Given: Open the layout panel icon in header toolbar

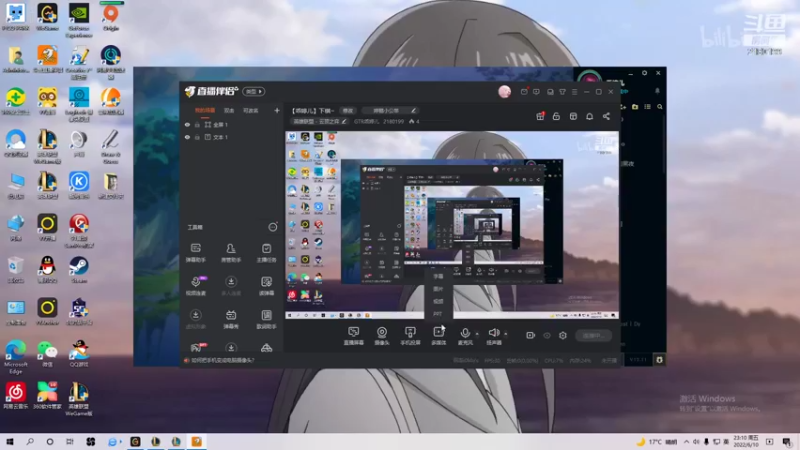Looking at the screenshot, I should coord(573,116).
